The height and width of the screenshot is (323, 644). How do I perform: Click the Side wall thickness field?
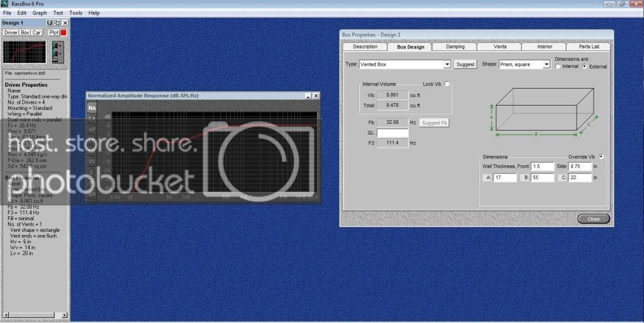[x=580, y=167]
